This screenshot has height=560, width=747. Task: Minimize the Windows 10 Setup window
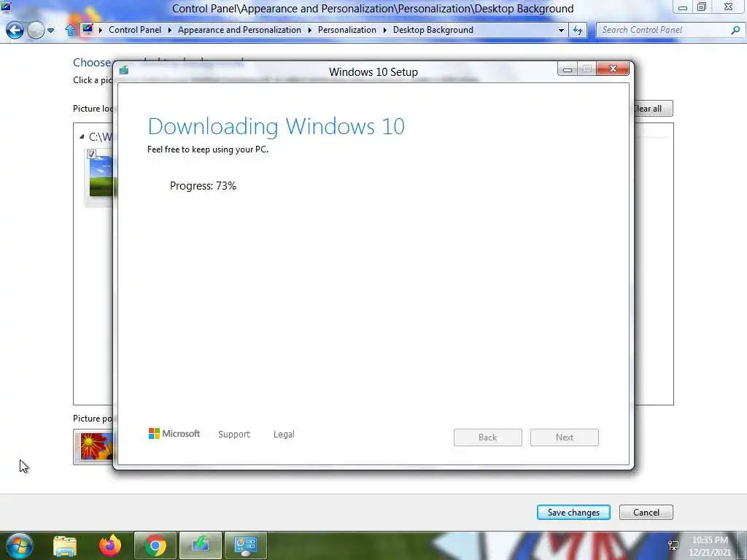click(x=568, y=69)
